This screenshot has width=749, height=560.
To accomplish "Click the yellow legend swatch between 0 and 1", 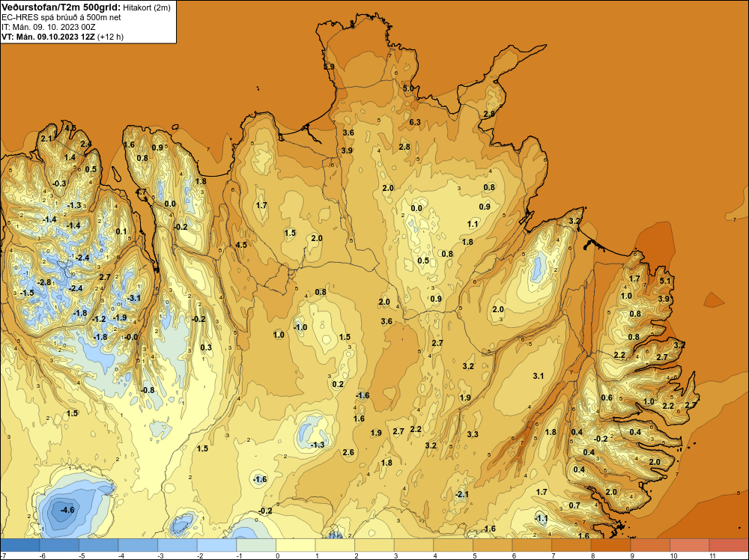I will click(x=296, y=545).
